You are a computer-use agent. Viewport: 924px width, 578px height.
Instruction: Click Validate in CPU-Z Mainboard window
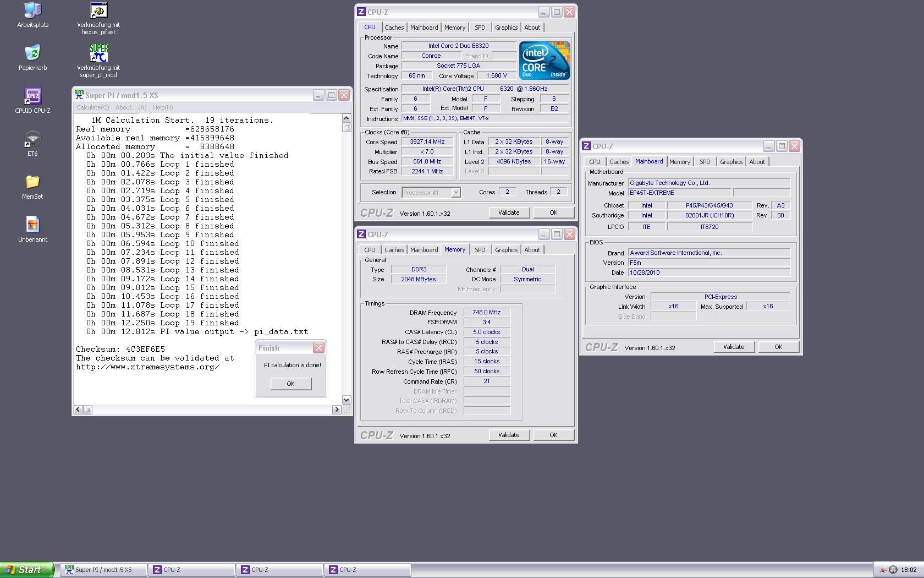coord(734,347)
